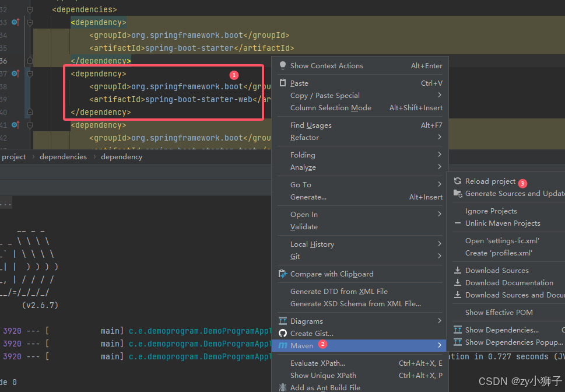The width and height of the screenshot is (565, 392).
Task: Click gutter bean icon on line 33
Action: pos(15,22)
